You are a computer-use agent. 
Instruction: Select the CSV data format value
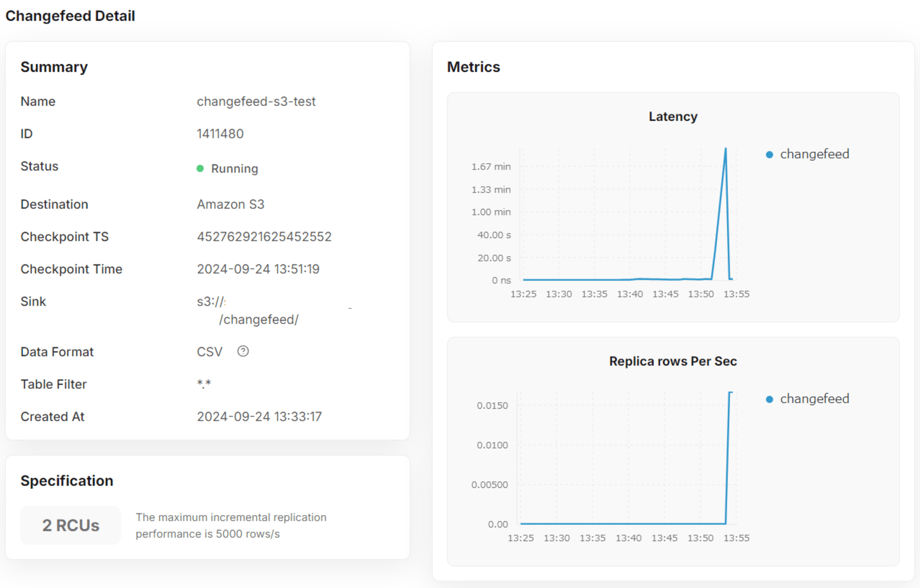[x=210, y=352]
